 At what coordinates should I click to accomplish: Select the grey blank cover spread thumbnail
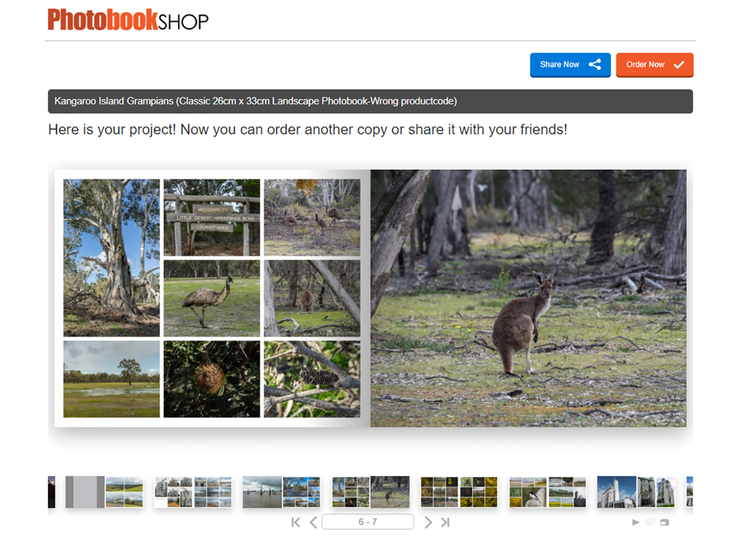[x=104, y=492]
